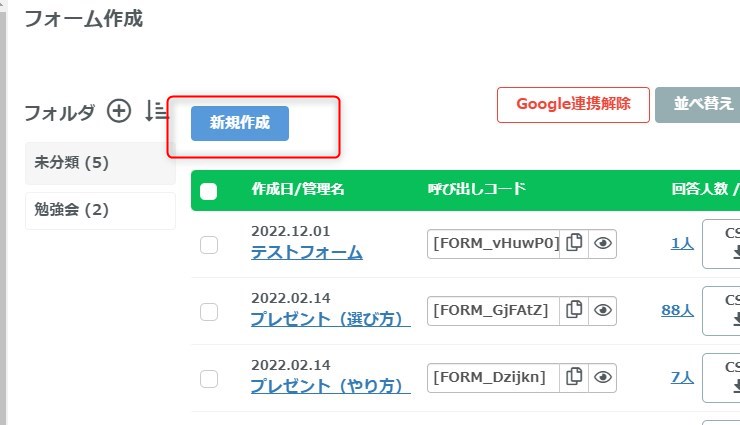This screenshot has width=740, height=425.
Task: Preview テストフォーム with the eye icon
Action: click(x=602, y=243)
